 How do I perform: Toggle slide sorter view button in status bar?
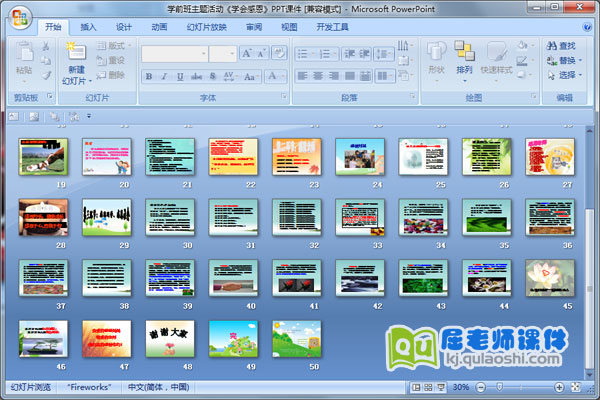(427, 387)
